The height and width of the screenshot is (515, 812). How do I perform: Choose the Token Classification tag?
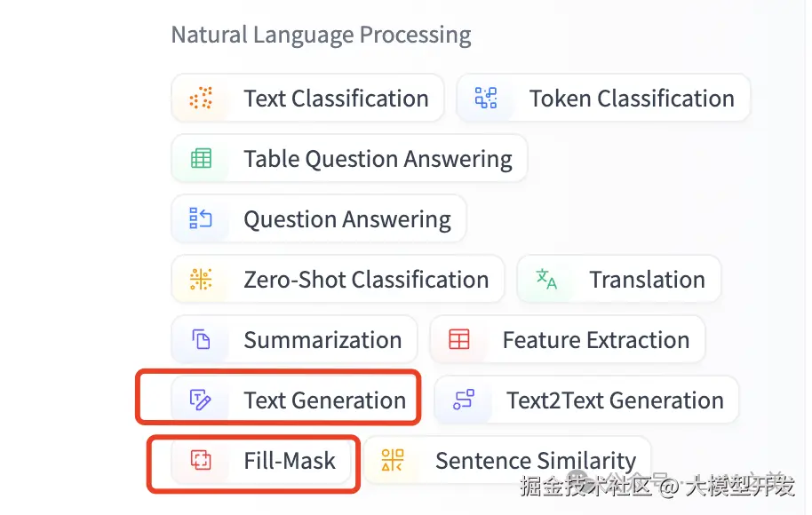click(632, 99)
